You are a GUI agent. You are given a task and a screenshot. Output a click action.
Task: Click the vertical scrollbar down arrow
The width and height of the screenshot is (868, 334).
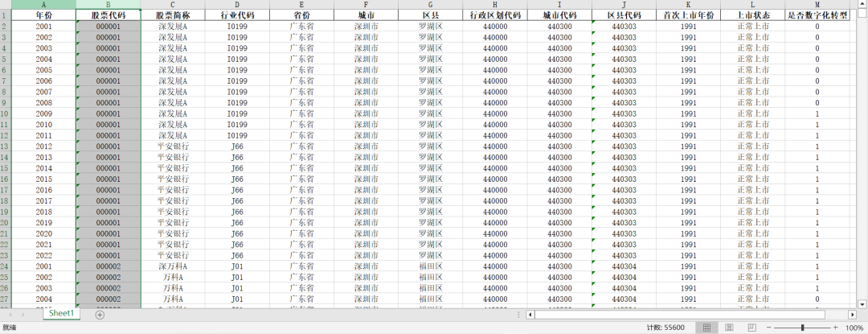pyautogui.click(x=862, y=304)
